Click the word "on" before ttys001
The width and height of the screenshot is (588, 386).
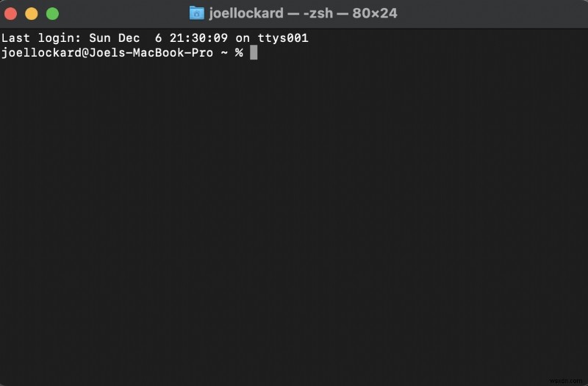[x=243, y=37]
